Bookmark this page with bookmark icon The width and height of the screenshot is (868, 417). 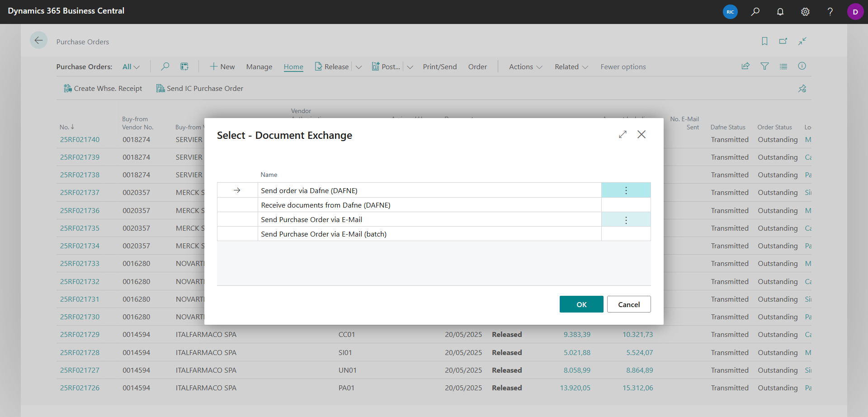click(764, 41)
